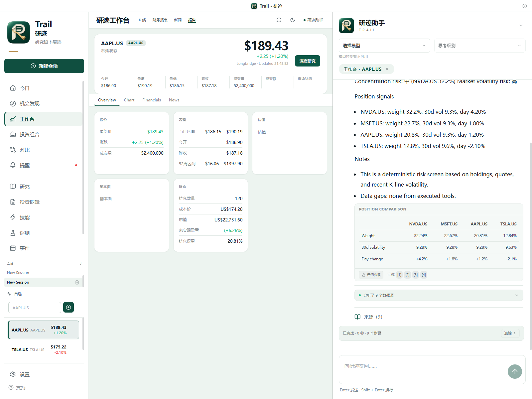Switch to the 财务报表 tab
532x399 pixels.
160,20
